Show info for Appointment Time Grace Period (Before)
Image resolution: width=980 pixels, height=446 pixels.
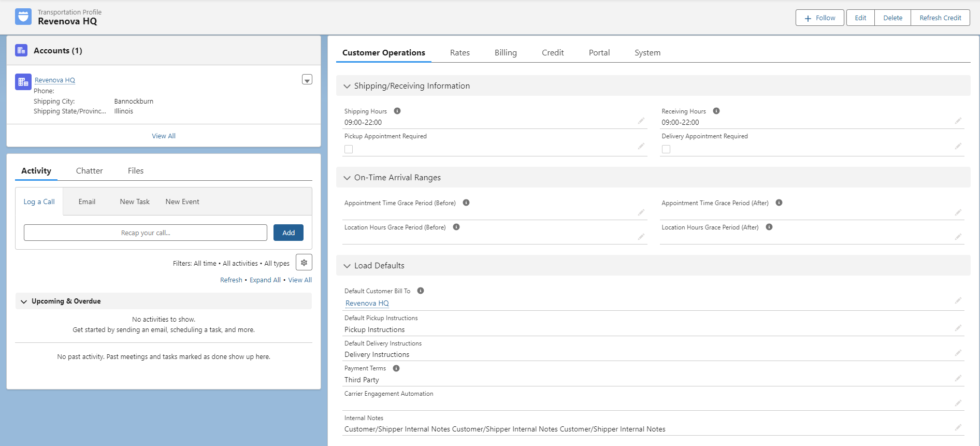[466, 203]
